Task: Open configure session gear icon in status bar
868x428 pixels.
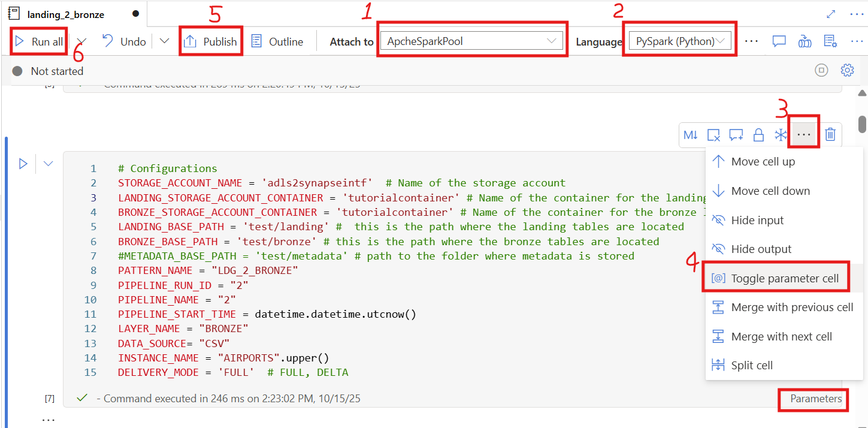Action: click(847, 71)
